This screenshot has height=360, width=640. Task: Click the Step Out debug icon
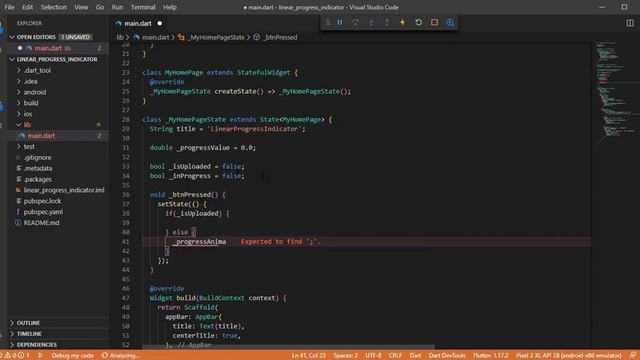point(387,22)
